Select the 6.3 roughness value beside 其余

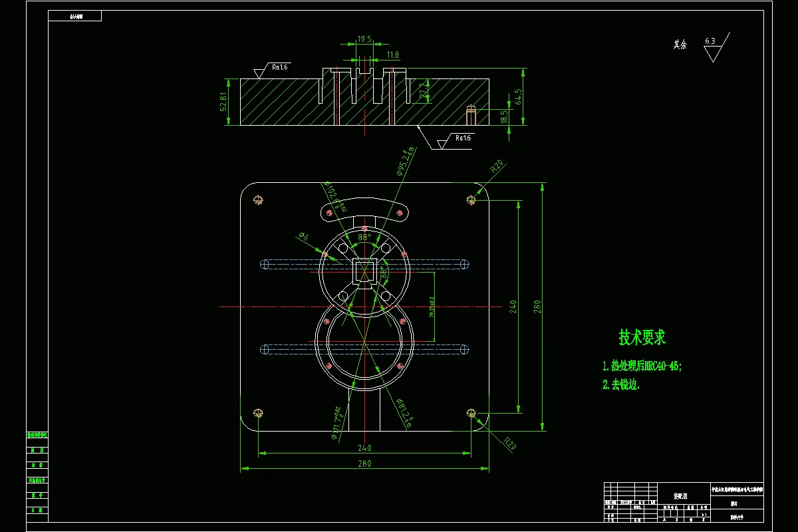coord(710,41)
